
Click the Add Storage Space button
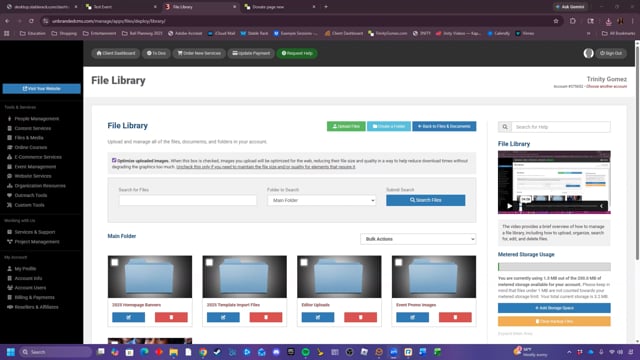pyautogui.click(x=554, y=308)
